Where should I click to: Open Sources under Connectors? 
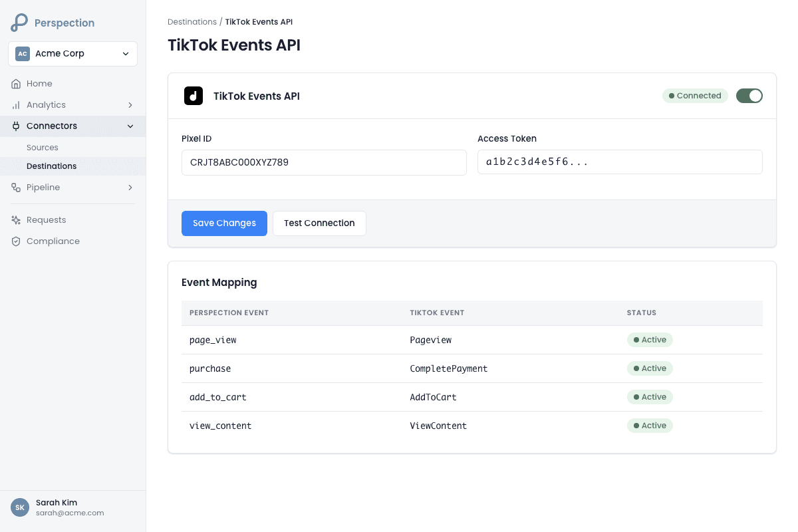73,148
